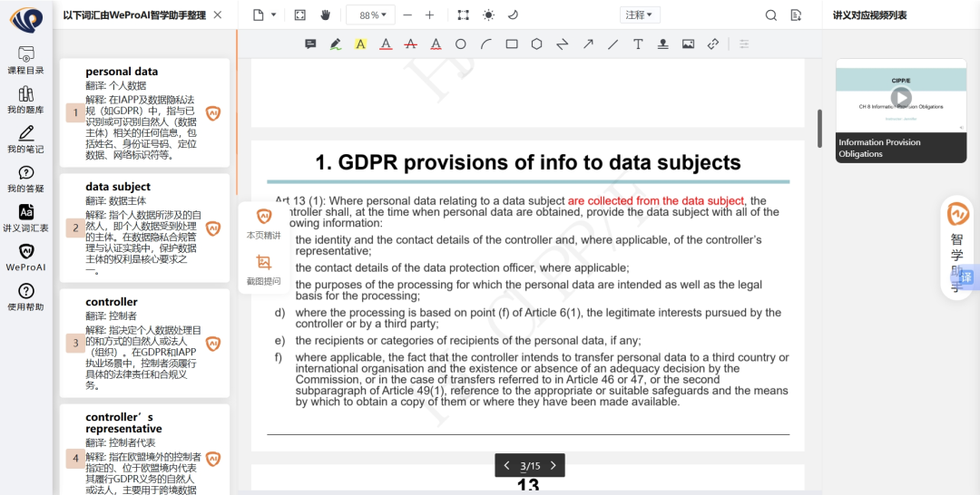Open 智学助手 floating assistant
Viewport: 980px width, 495px height.
[957, 247]
